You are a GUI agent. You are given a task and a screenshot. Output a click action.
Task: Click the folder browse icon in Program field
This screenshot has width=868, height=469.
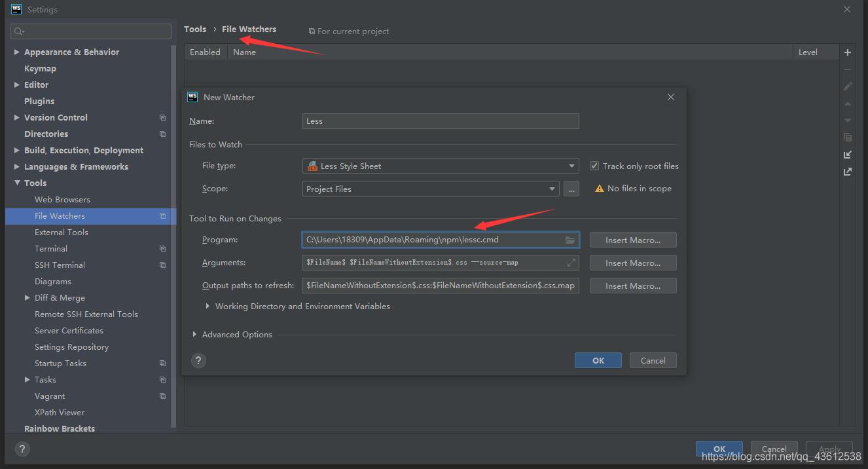(570, 240)
